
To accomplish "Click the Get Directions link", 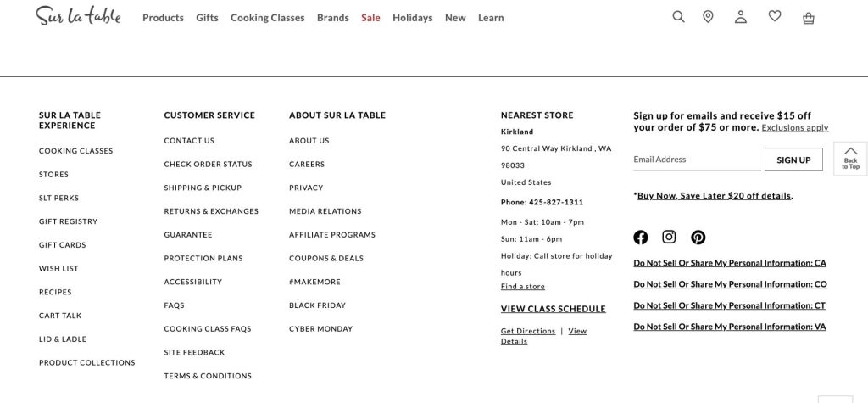I will [x=527, y=332].
